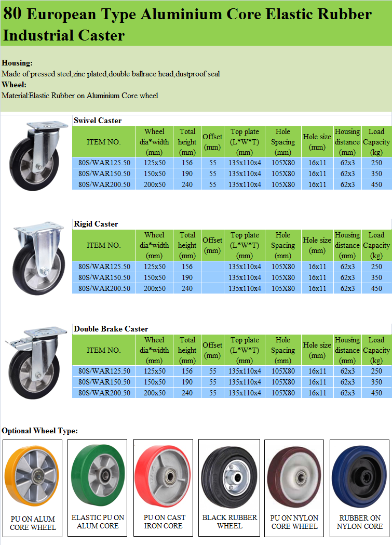The image size is (392, 545).
Task: Click 80S/WAR125.50 in the Double Brake table
Action: coord(104,371)
